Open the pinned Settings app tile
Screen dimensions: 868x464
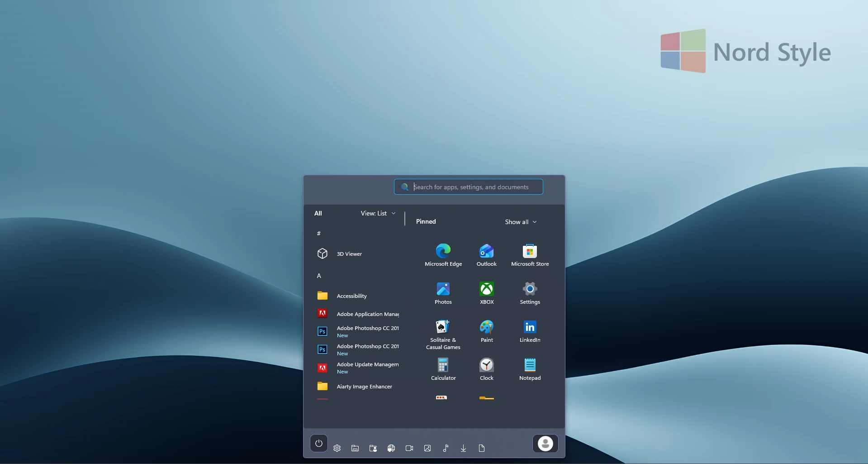(530, 293)
